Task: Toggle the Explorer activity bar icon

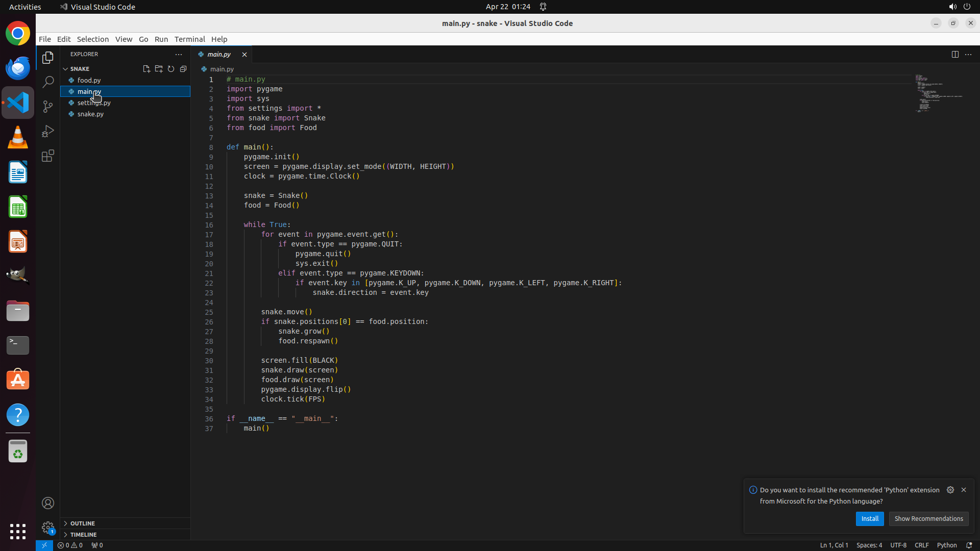Action: tap(48, 58)
